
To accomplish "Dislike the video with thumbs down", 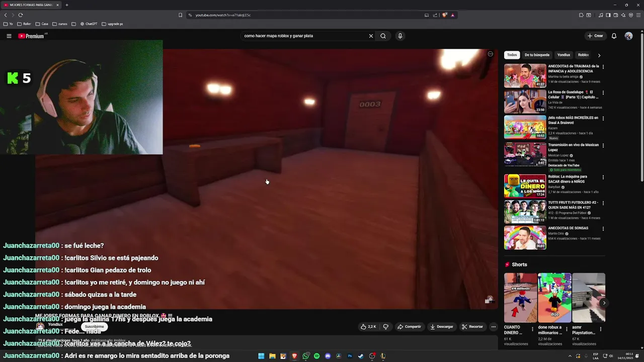I will pos(386,327).
